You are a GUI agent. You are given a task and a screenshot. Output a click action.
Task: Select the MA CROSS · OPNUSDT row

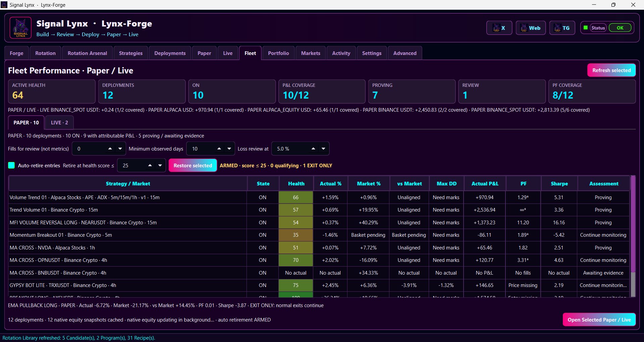tap(319, 260)
